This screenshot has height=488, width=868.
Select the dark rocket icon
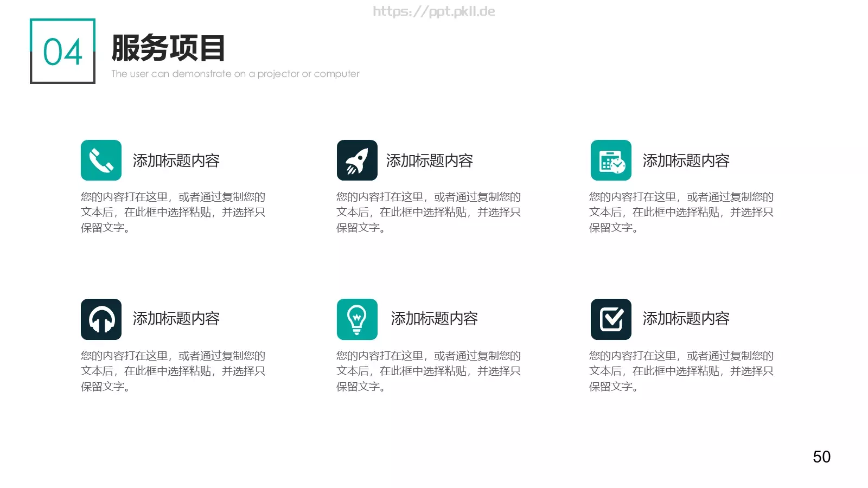pos(357,160)
